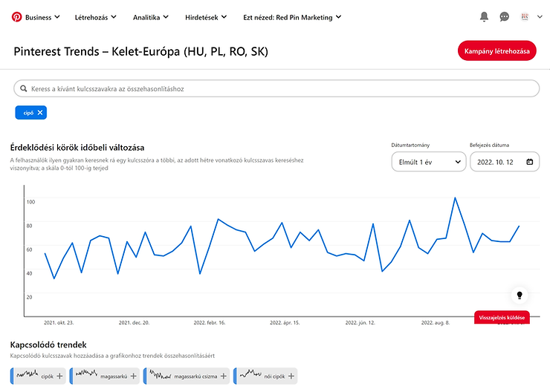Image resolution: width=550 pixels, height=392 pixels.
Task: Click the Pinterest Trends – Kelet-Európa title
Action: 141,51
